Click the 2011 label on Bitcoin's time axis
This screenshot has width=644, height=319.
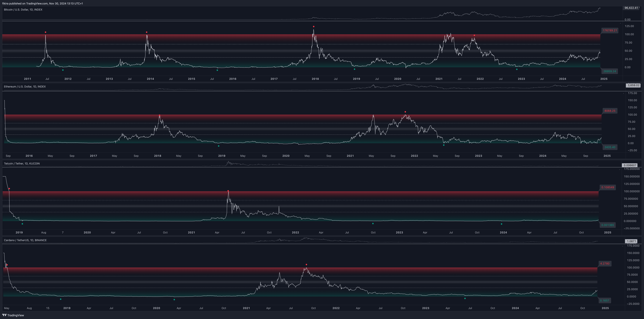[x=27, y=79]
